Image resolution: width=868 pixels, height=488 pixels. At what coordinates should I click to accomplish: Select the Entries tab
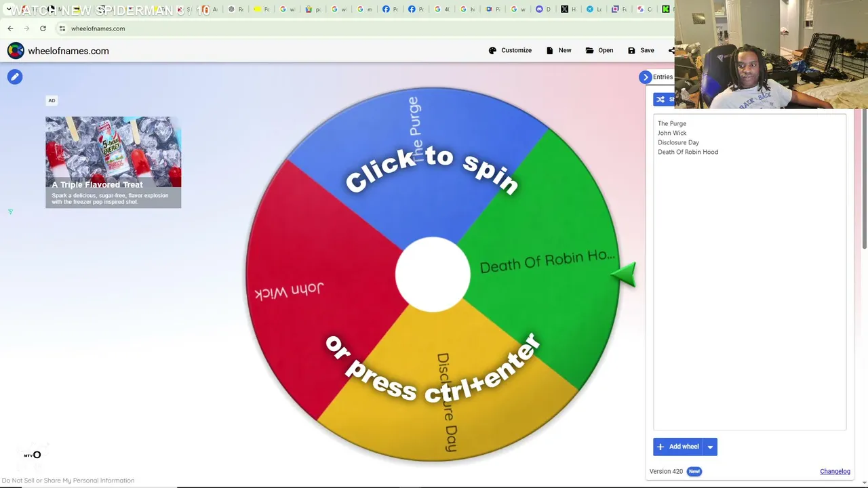pyautogui.click(x=663, y=77)
